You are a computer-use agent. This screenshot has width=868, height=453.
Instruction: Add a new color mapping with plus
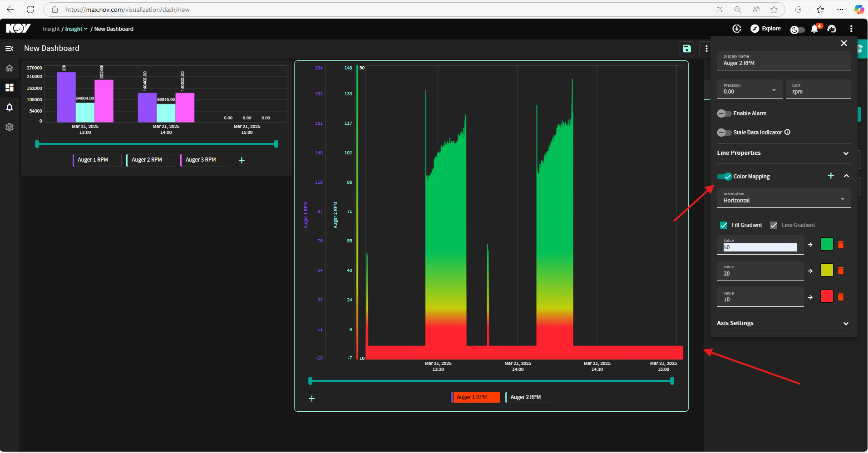[x=831, y=176]
